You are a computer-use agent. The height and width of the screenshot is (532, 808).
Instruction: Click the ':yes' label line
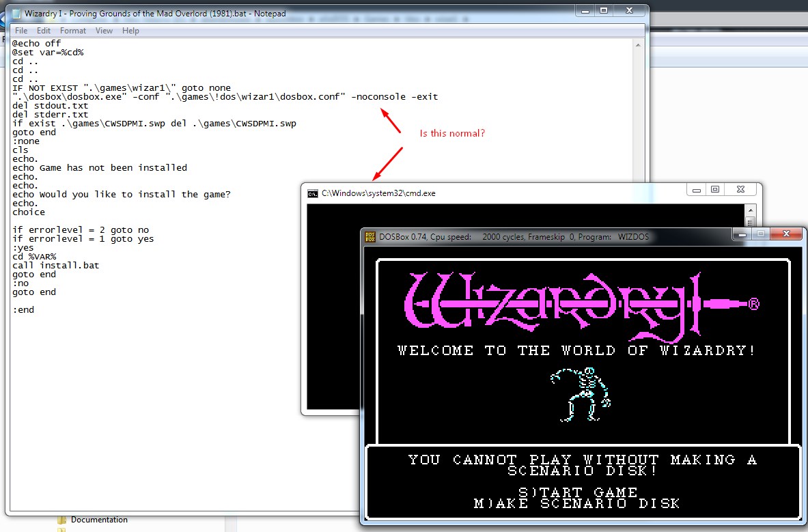[23, 248]
